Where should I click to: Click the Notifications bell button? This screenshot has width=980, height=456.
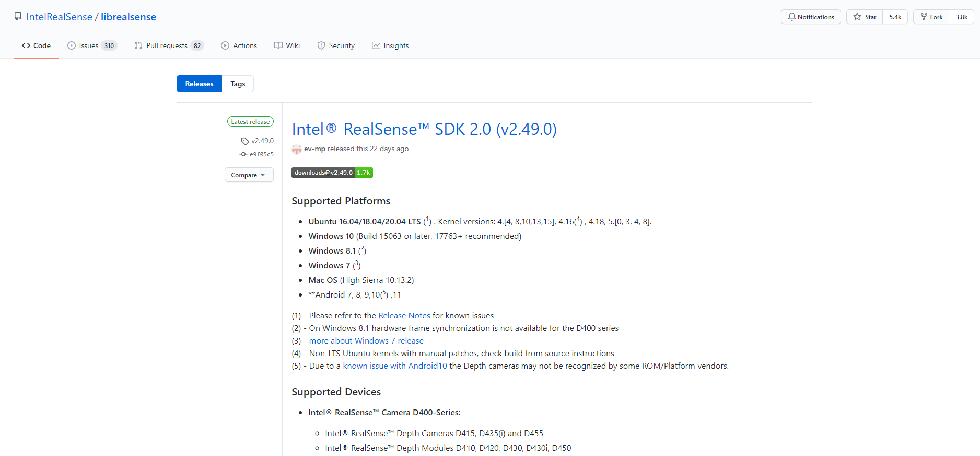tap(811, 17)
